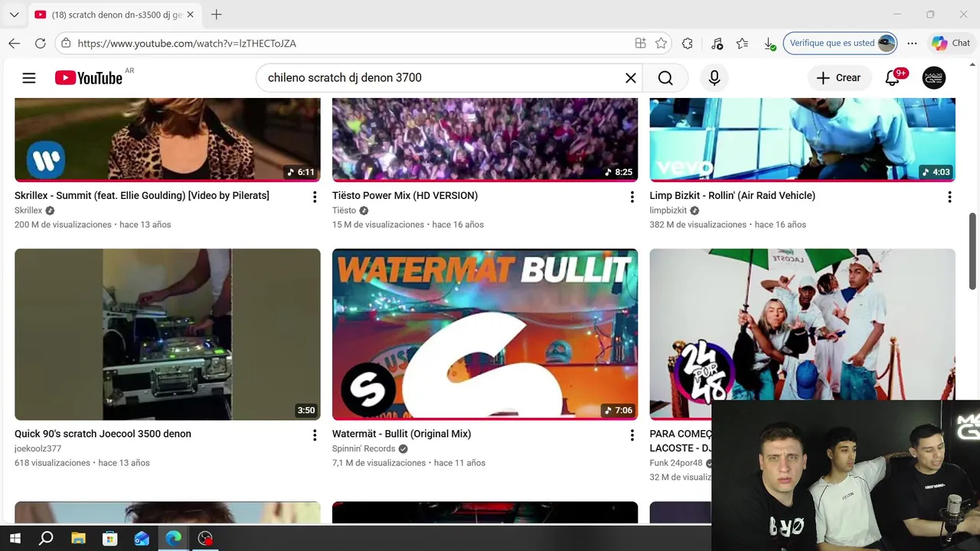
Task: Add page to favorites with star icon
Action: (x=661, y=43)
